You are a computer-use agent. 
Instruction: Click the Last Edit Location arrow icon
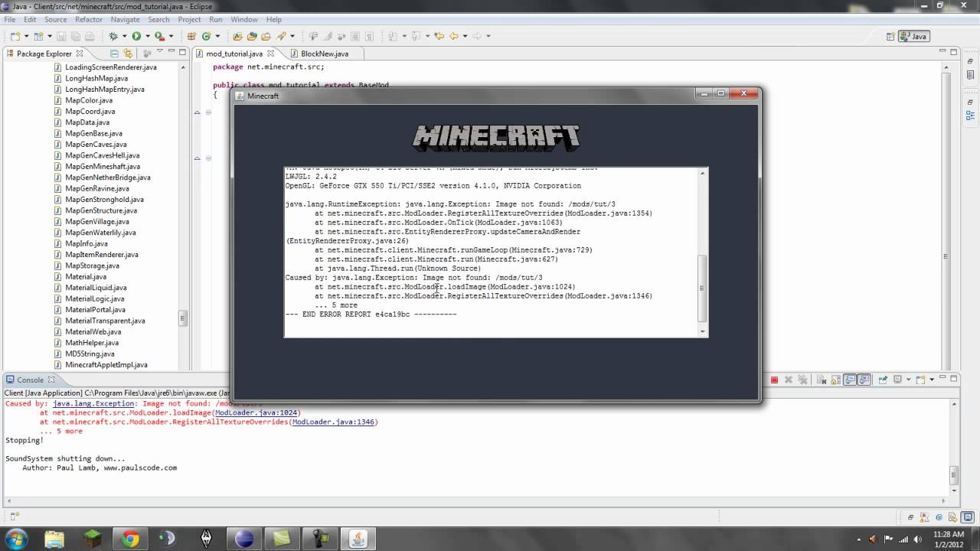[x=439, y=36]
